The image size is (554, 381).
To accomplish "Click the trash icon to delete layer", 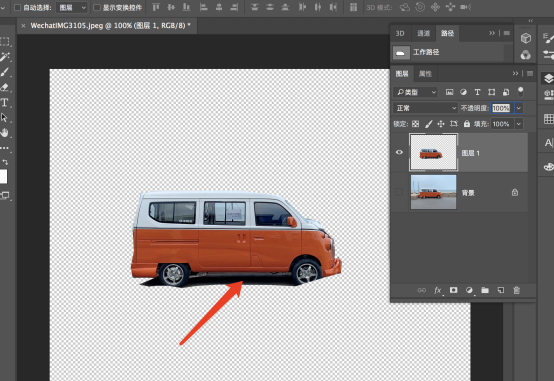I will pyautogui.click(x=517, y=291).
